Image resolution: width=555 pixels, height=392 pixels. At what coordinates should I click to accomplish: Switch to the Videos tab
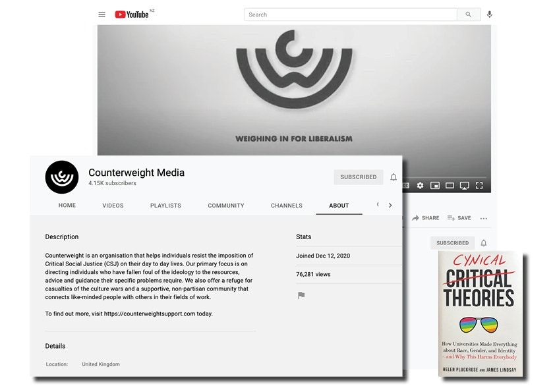click(113, 206)
